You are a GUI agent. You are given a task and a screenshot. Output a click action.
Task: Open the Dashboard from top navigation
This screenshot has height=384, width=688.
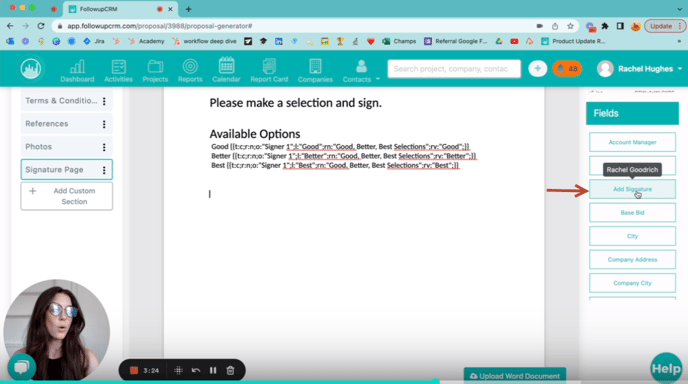(x=77, y=71)
